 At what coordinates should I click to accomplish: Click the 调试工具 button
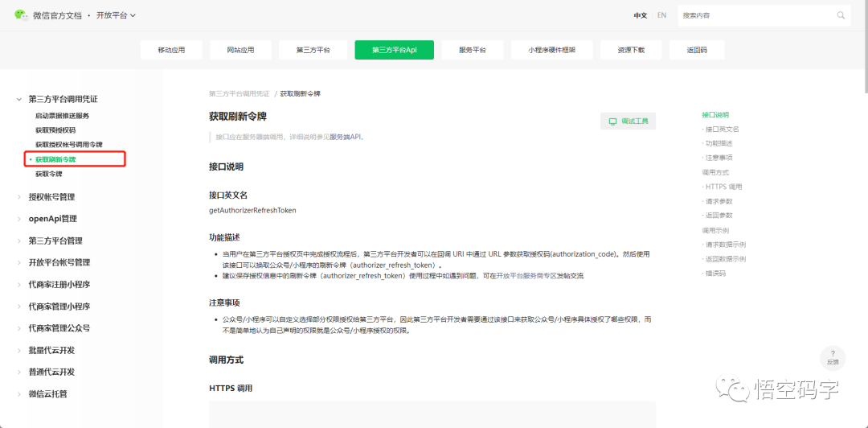(628, 121)
